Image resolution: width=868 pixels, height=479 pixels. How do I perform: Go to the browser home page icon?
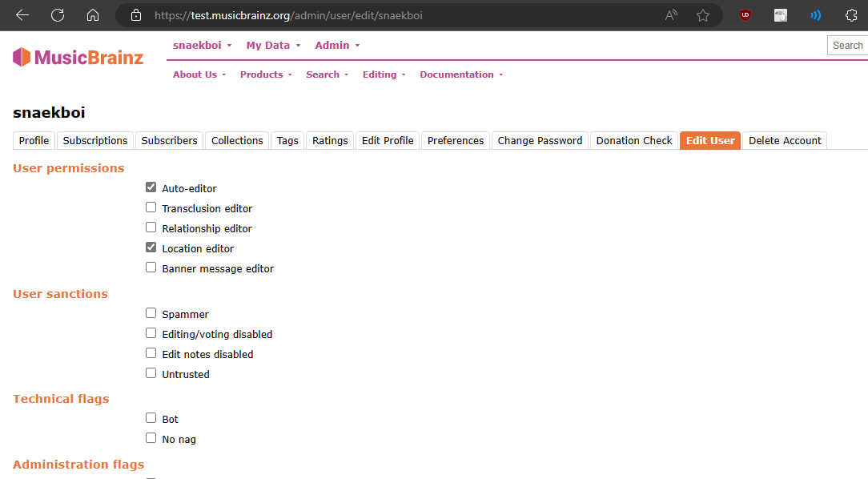coord(93,15)
